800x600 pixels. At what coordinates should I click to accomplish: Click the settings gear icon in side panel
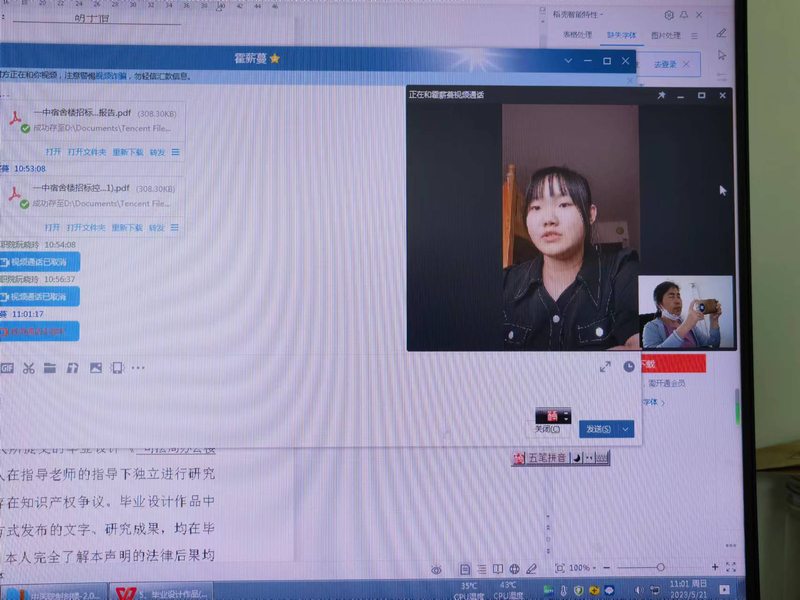669,15
